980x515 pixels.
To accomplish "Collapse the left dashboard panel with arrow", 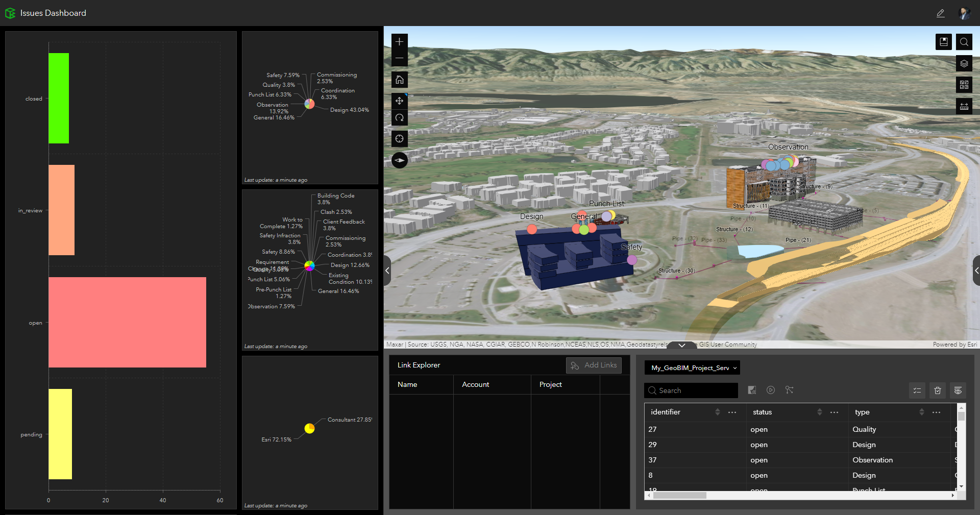I will 387,271.
